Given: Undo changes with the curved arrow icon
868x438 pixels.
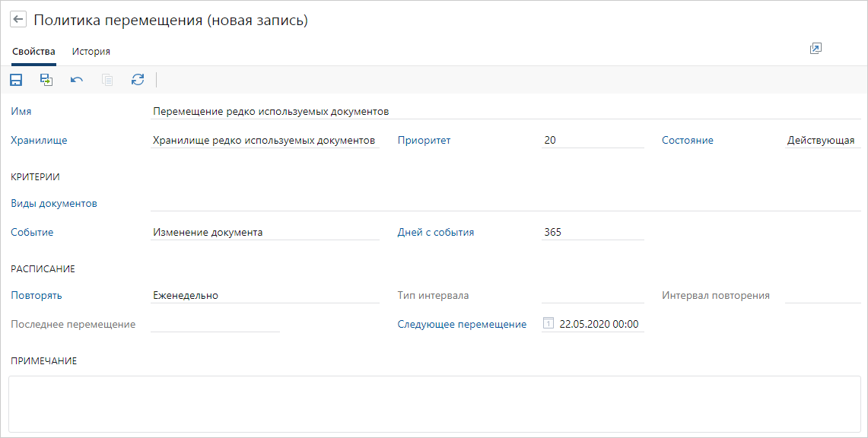Looking at the screenshot, I should [x=77, y=80].
